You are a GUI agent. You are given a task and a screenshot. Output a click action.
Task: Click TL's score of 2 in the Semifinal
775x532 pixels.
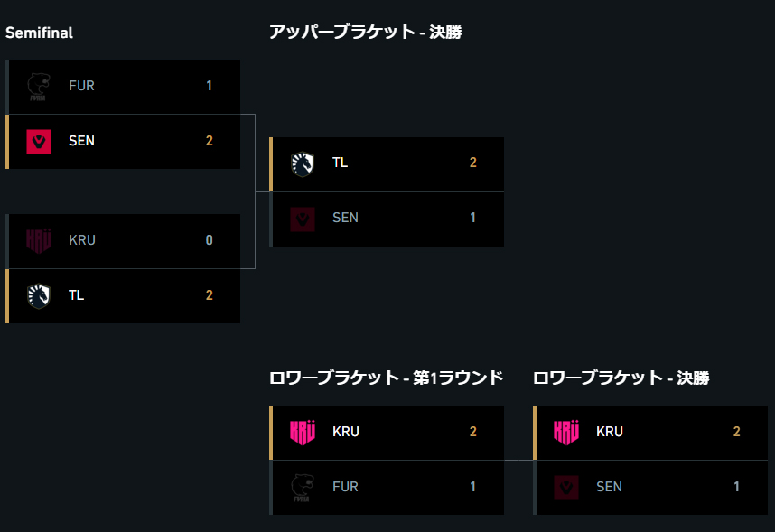[209, 295]
